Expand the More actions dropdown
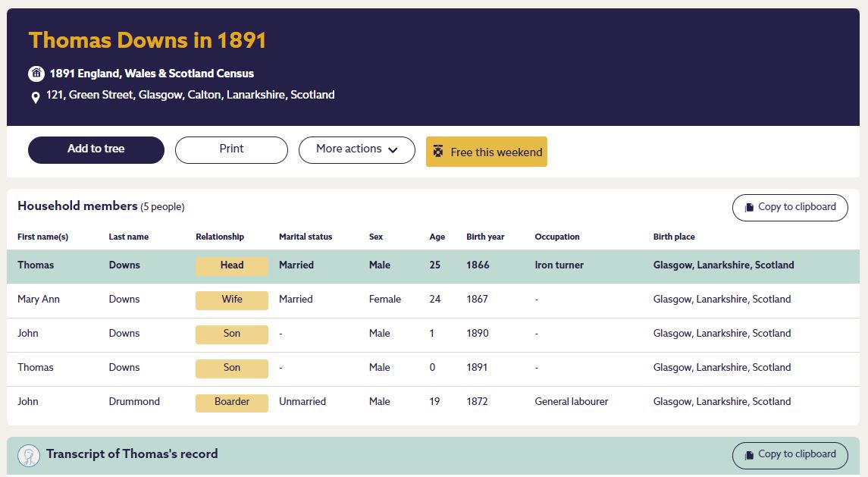The height and width of the screenshot is (477, 868). (x=356, y=149)
